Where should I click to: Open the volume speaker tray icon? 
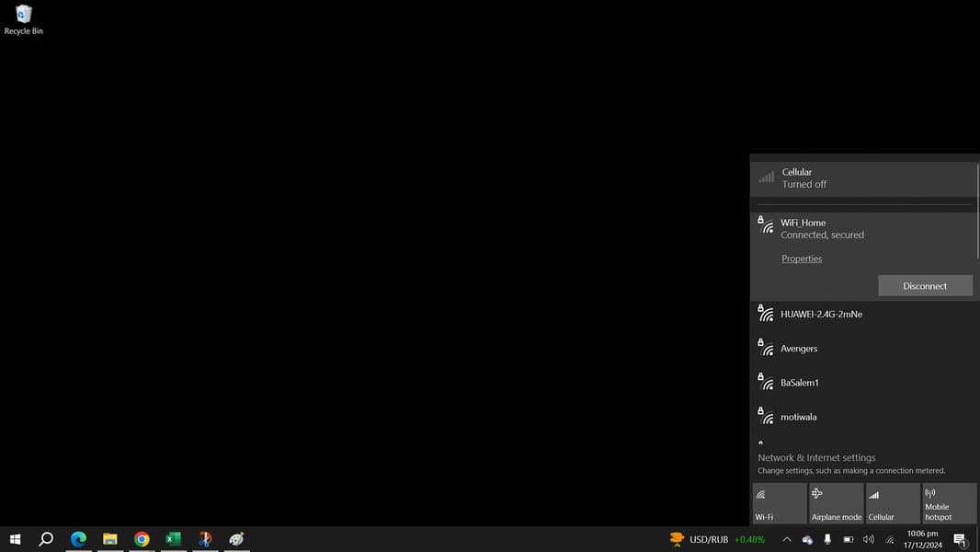click(869, 539)
